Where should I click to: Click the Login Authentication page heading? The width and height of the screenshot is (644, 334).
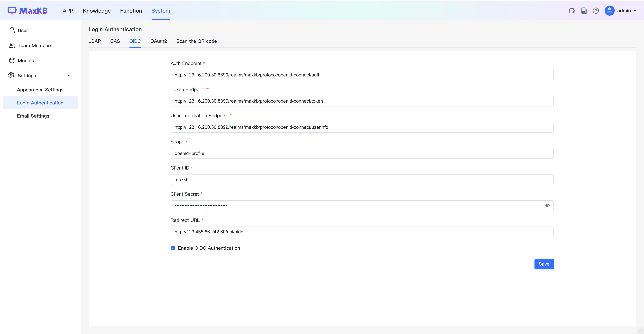(x=115, y=29)
